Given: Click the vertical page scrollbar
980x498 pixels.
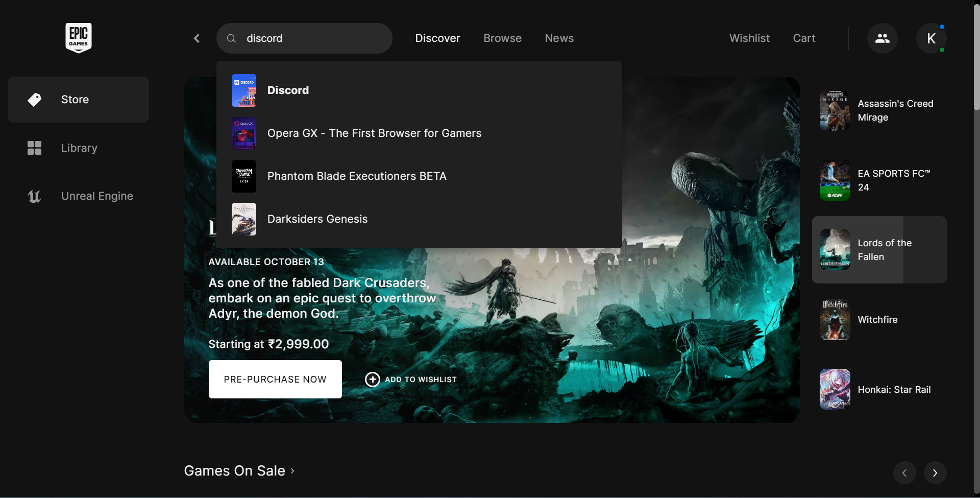Looking at the screenshot, I should point(977,56).
